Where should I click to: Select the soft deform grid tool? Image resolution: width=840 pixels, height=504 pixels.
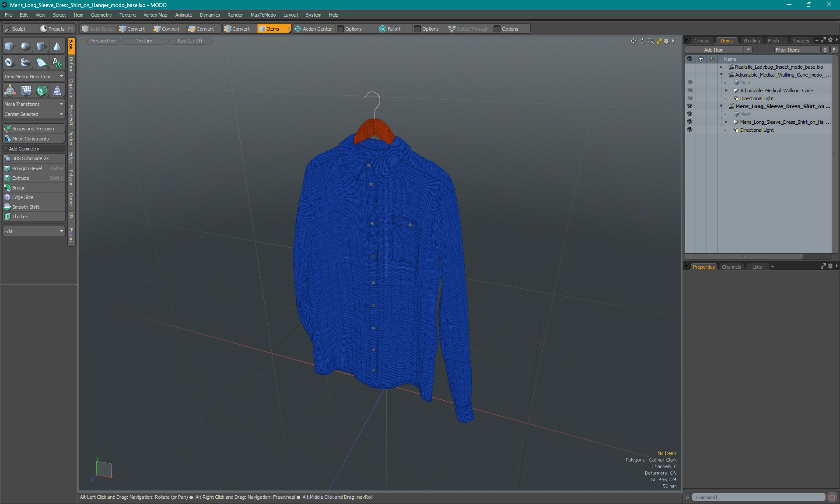coord(26,91)
